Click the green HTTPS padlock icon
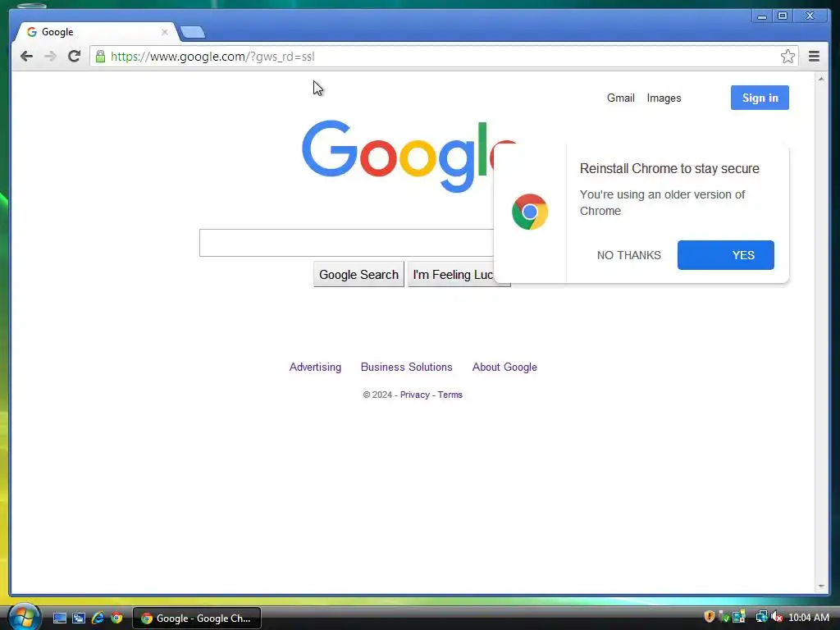The width and height of the screenshot is (840, 630). coord(100,57)
